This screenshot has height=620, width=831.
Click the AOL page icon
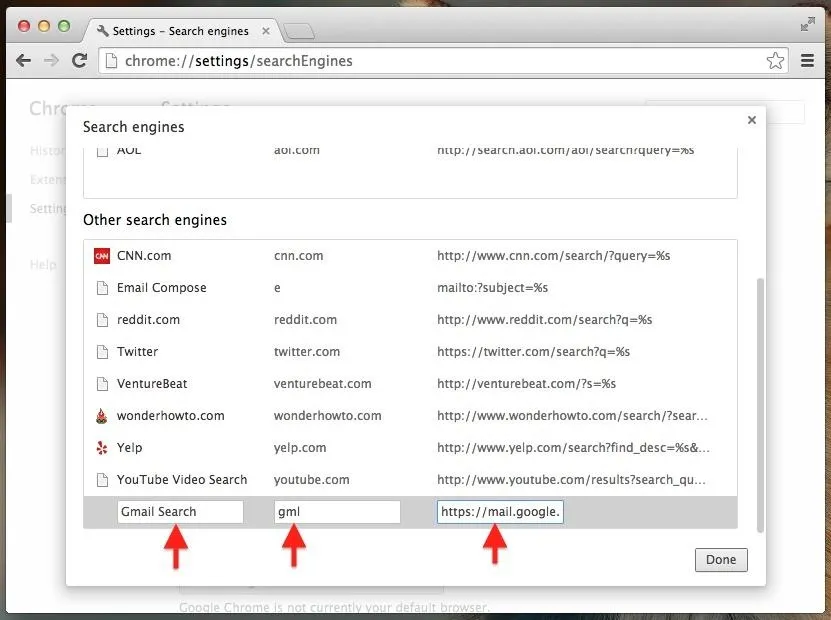coord(102,152)
